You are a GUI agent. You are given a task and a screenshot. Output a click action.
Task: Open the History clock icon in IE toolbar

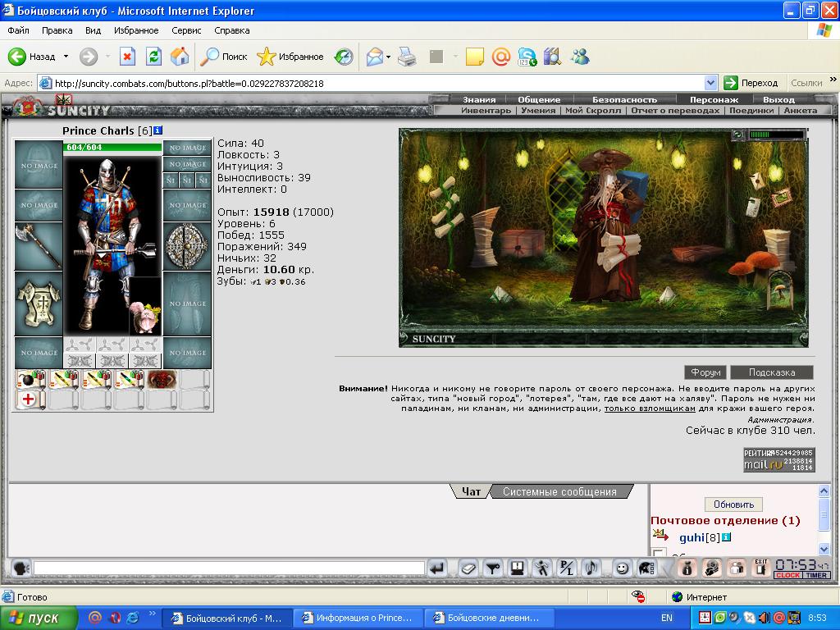point(344,57)
